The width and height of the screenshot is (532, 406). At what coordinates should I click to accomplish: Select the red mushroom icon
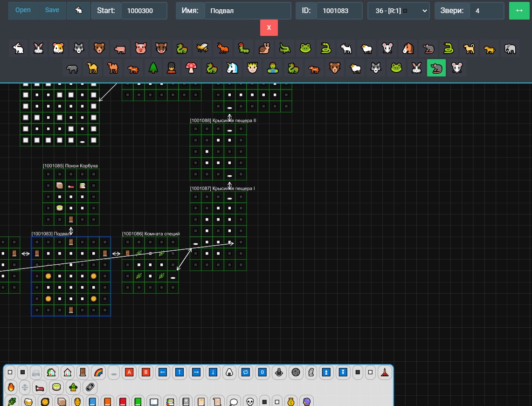(x=191, y=68)
